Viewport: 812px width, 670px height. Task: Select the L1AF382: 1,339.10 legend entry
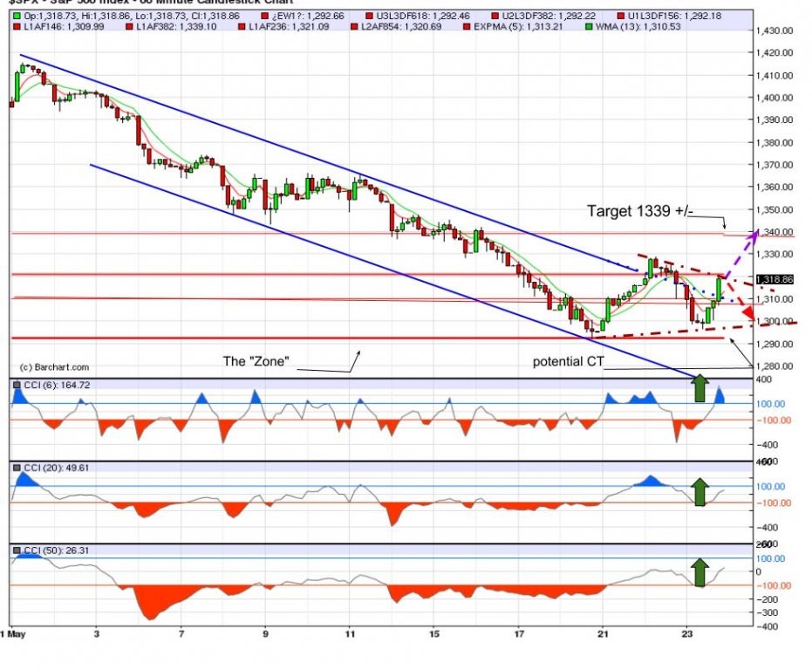pos(172,26)
